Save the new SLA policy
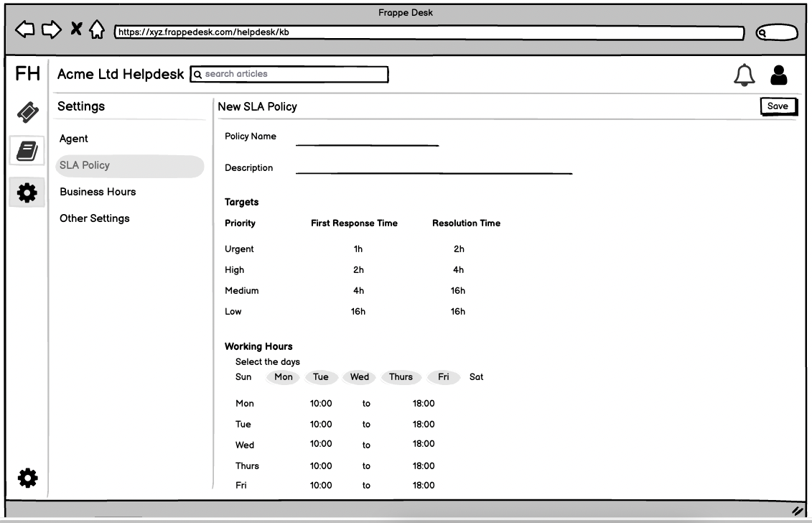Image resolution: width=812 pixels, height=523 pixels. [x=779, y=106]
